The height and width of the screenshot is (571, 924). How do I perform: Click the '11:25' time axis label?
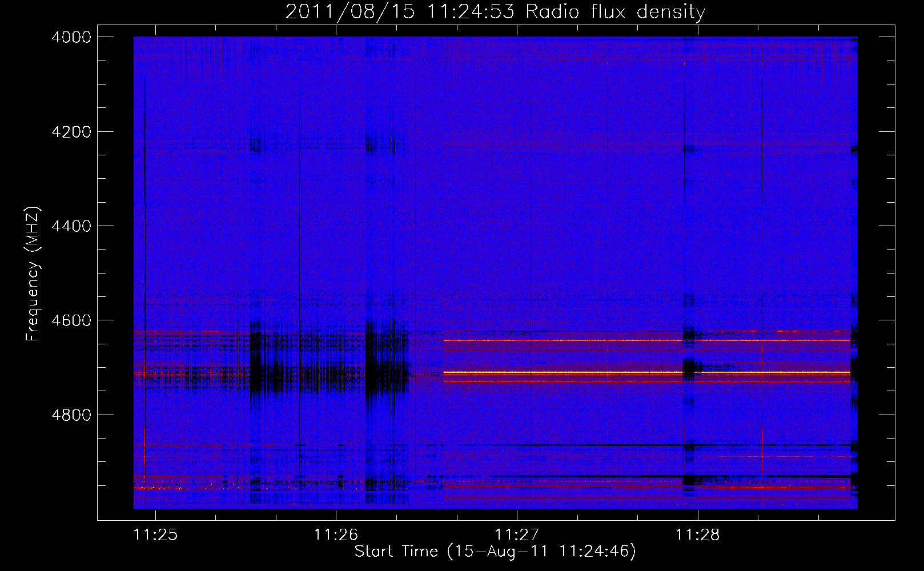[155, 534]
